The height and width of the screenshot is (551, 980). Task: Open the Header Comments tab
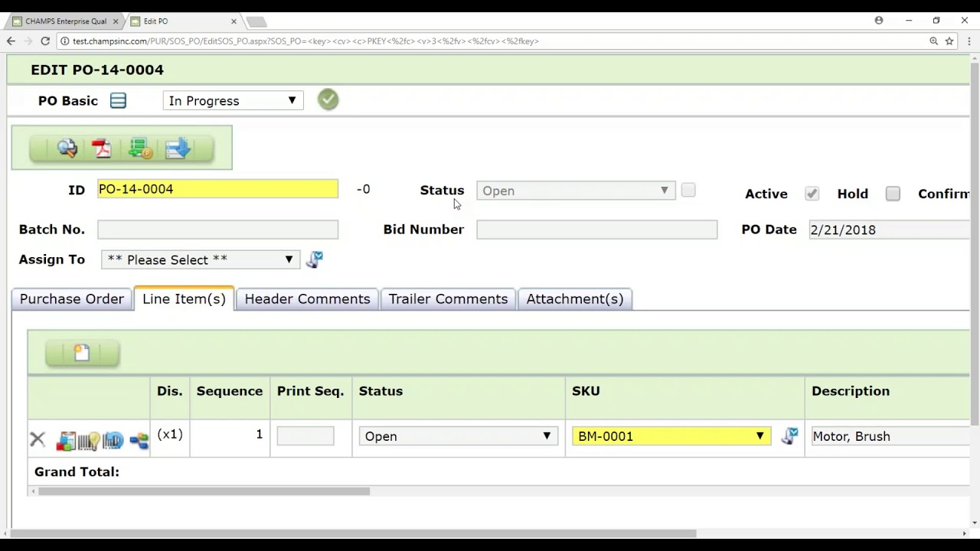pyautogui.click(x=307, y=299)
